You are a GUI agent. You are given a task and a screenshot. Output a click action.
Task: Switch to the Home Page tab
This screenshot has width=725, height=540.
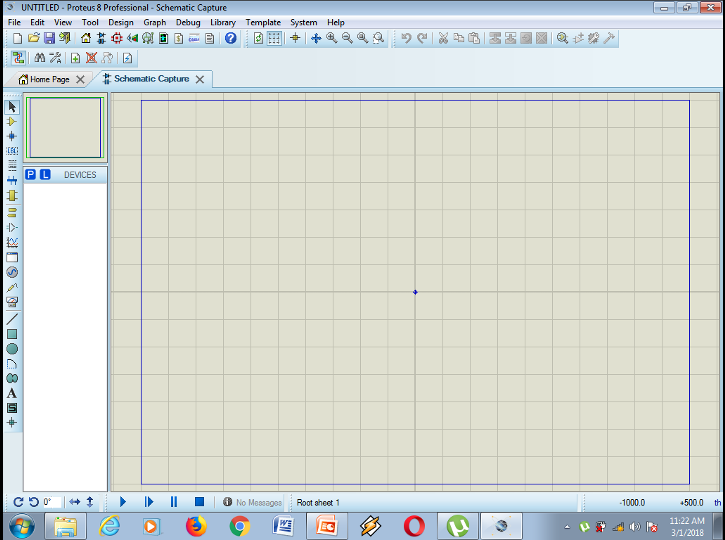point(46,79)
